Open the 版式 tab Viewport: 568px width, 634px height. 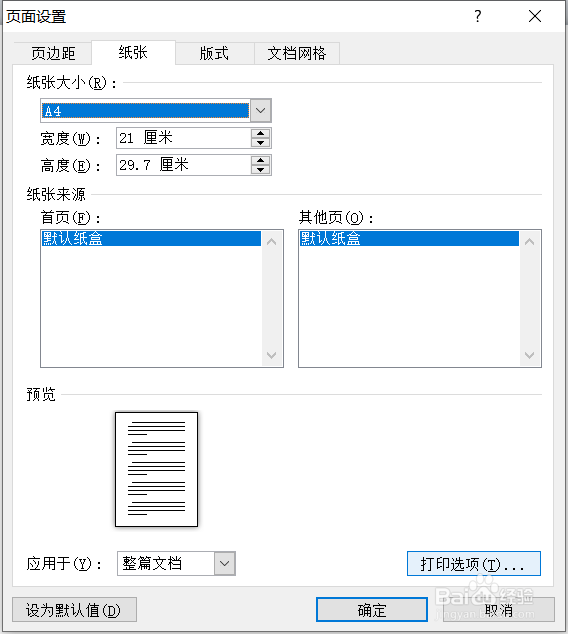(x=214, y=53)
